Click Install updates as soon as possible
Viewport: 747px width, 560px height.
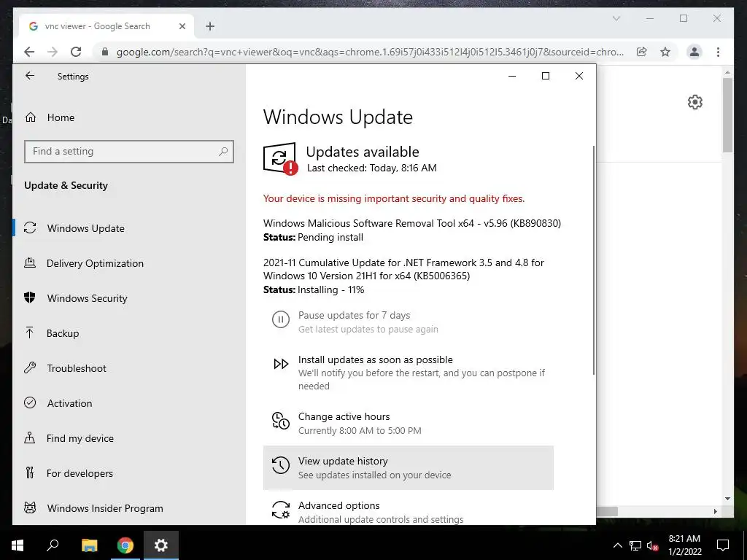click(409, 373)
